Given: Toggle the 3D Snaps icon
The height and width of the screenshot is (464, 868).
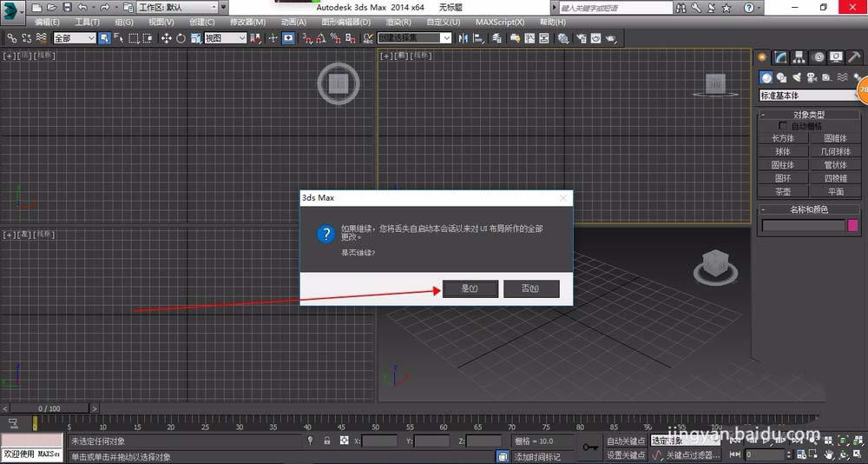Looking at the screenshot, I should click(x=306, y=38).
